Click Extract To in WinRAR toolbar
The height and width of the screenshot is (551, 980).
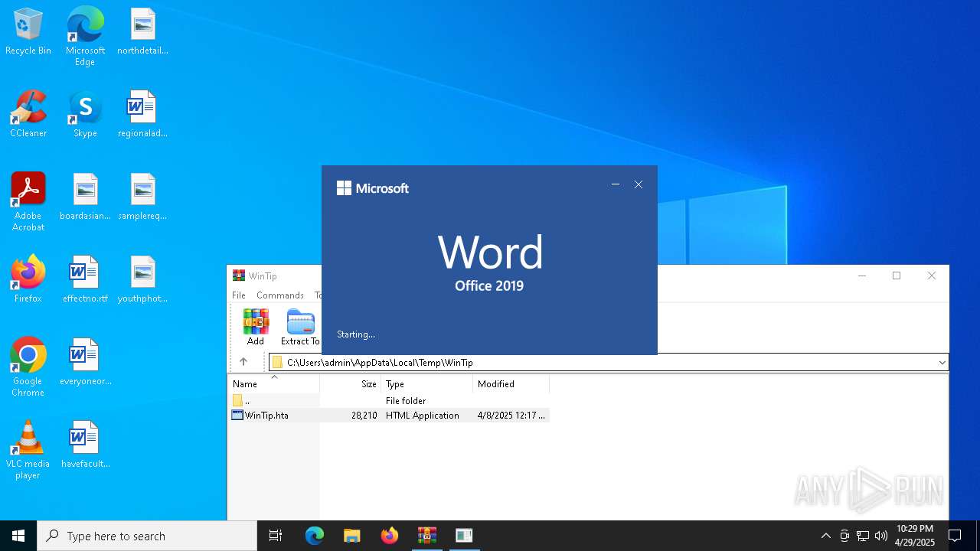click(300, 328)
